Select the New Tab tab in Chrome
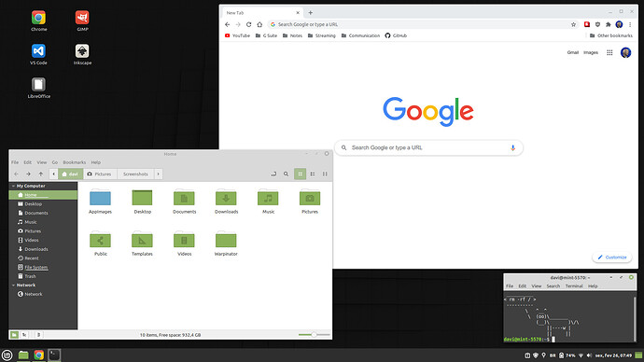Viewport: 644px width, 362px height. coord(263,13)
